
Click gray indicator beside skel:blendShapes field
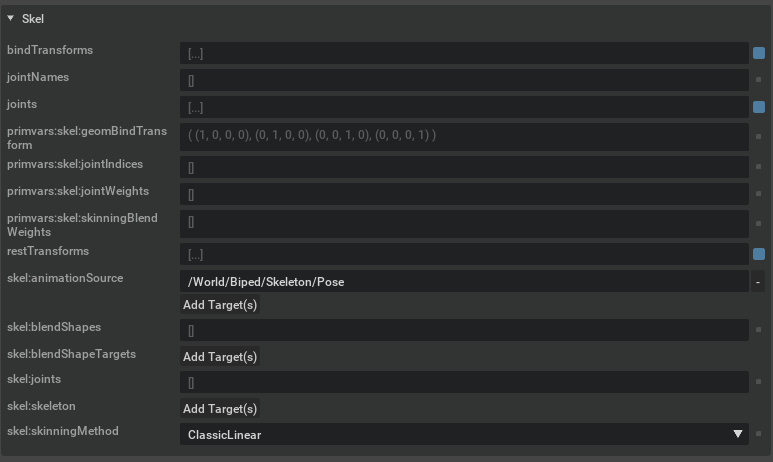(x=759, y=330)
